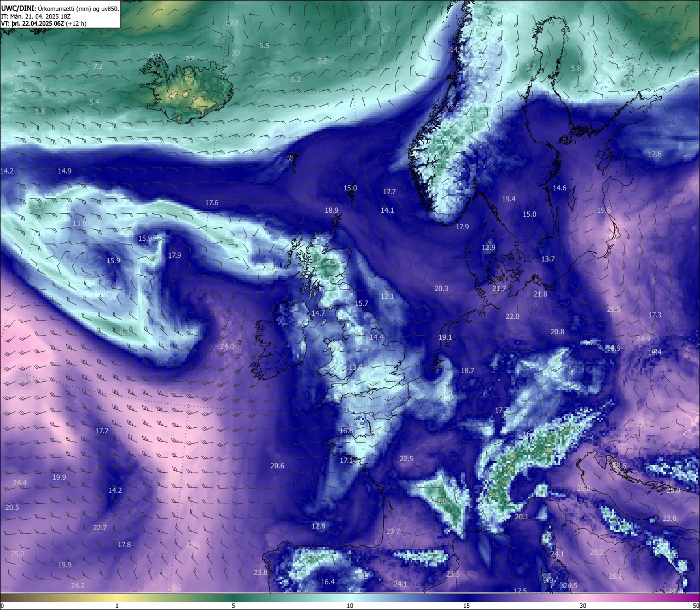Click the 17.6 value label
700x610 pixels.
coord(212,203)
